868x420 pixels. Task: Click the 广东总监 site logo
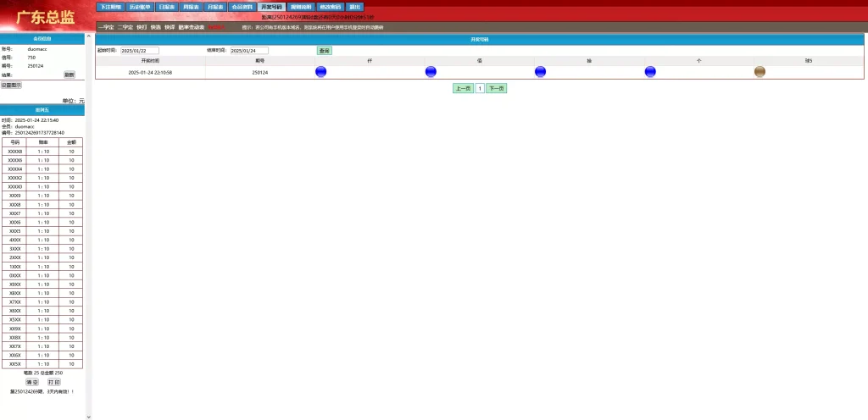pos(45,17)
